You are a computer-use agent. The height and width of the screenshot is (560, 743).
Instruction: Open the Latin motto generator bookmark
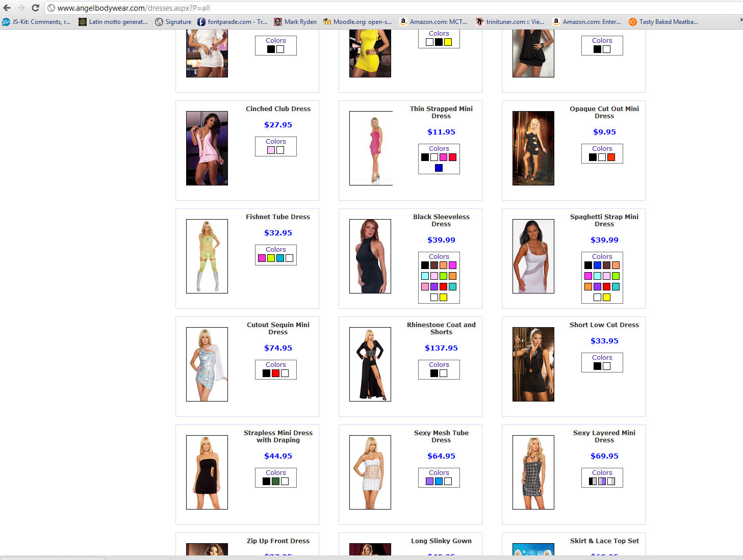113,22
